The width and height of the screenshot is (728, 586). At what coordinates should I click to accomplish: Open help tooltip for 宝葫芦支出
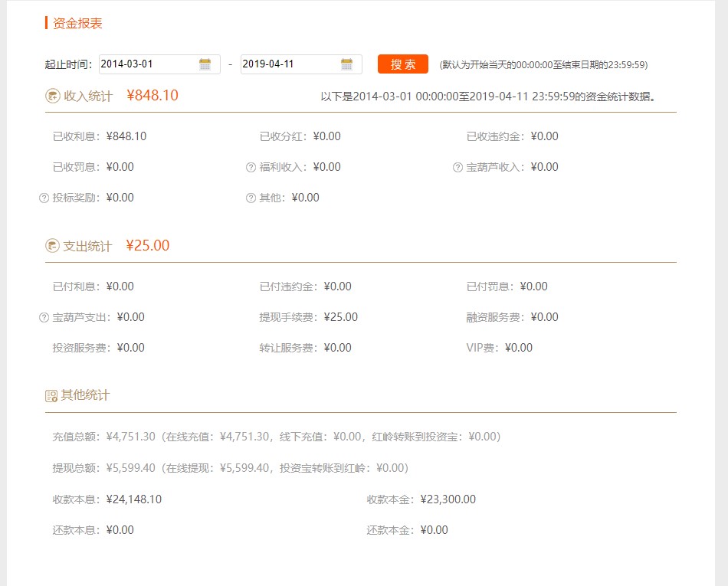[x=44, y=316]
